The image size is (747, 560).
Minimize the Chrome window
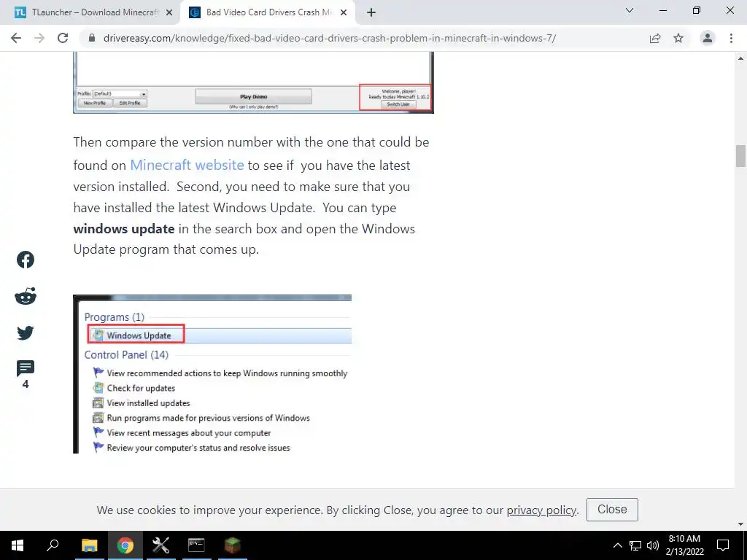pos(663,10)
